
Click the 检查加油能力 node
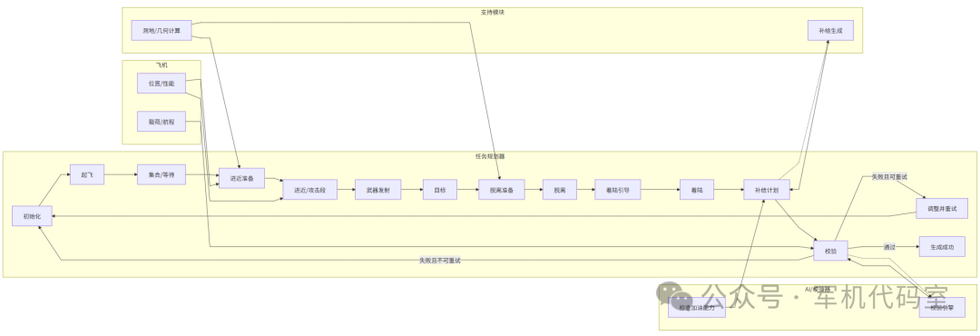point(697,307)
